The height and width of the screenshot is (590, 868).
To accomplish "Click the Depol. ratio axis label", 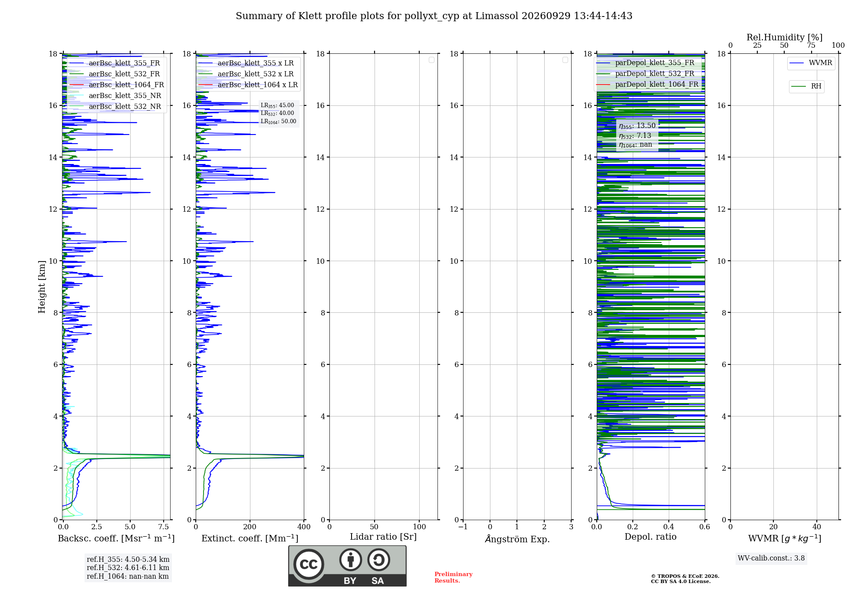I will click(651, 537).
